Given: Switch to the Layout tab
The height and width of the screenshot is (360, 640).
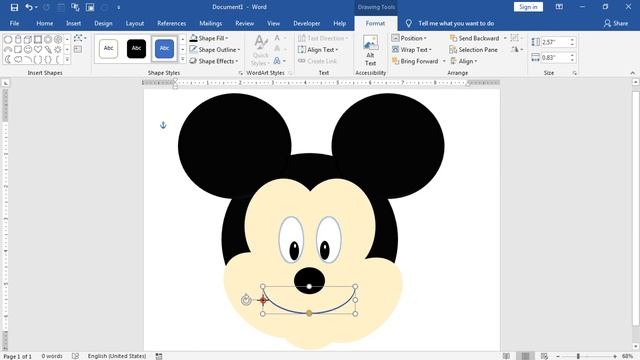Looking at the screenshot, I should [135, 23].
